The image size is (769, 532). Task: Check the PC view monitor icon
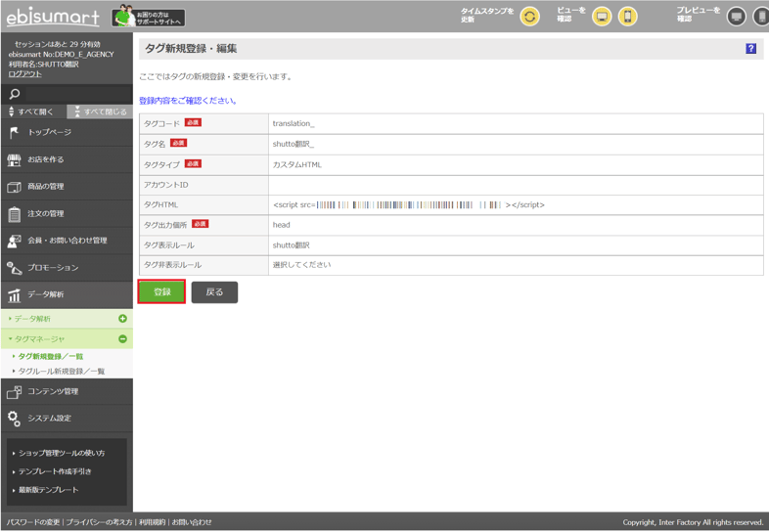(602, 17)
